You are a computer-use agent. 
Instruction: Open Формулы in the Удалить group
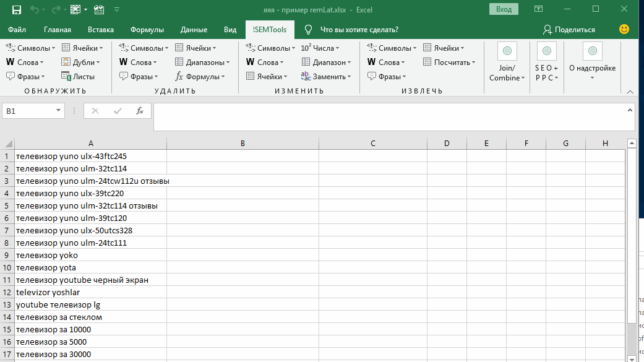click(x=200, y=77)
